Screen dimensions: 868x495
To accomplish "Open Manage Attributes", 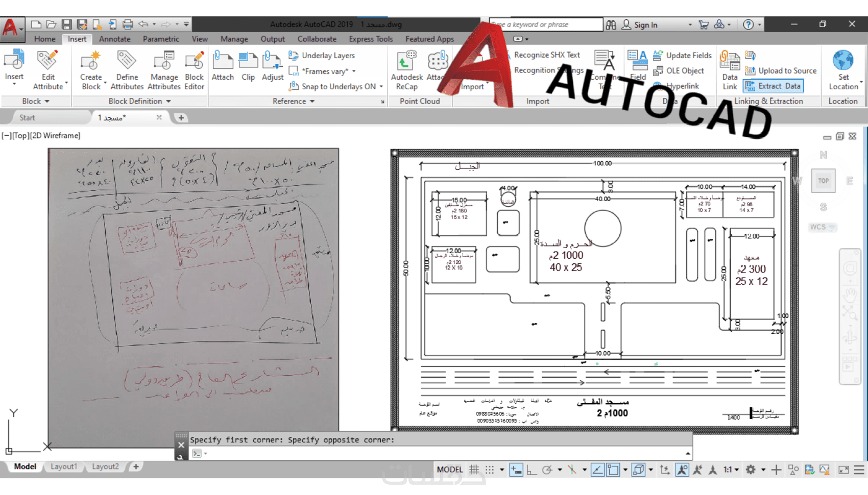I will pyautogui.click(x=164, y=70).
